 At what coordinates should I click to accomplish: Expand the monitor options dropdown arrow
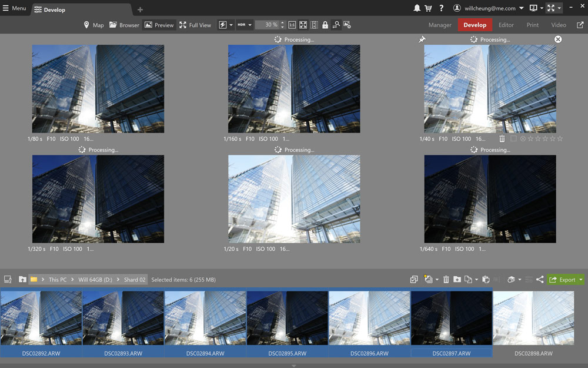542,8
